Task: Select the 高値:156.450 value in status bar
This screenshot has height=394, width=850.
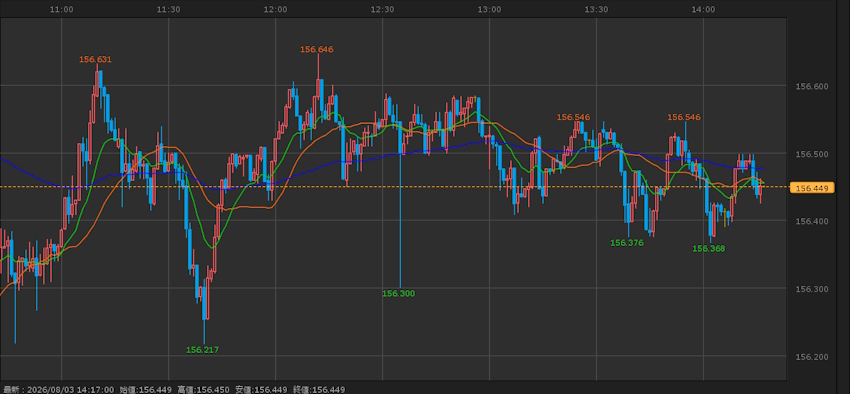Action: (x=203, y=389)
